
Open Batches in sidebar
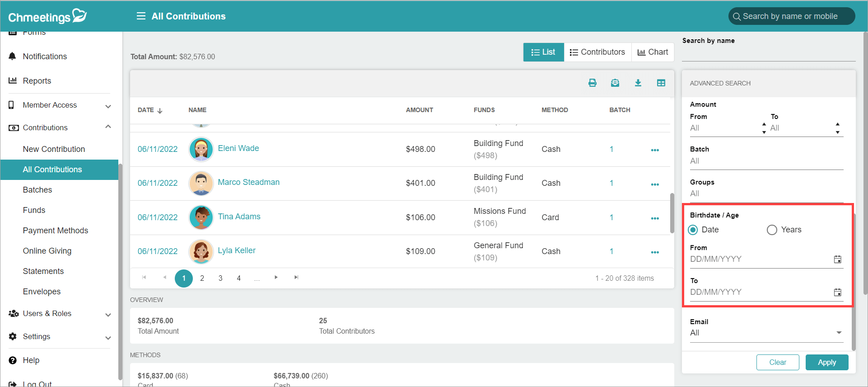click(x=37, y=190)
